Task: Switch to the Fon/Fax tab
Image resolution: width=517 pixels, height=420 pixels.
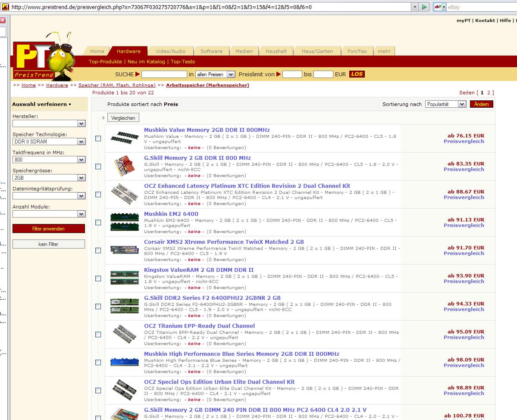Action: tap(357, 51)
